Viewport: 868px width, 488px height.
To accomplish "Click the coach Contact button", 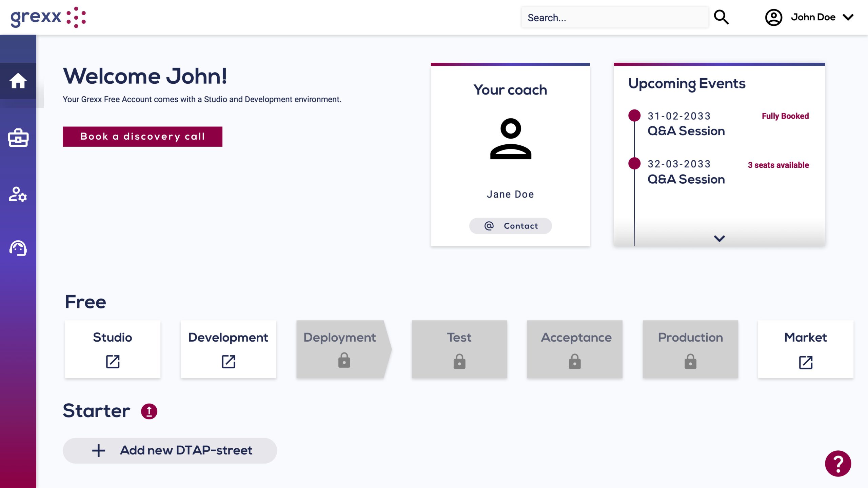I will tap(510, 226).
